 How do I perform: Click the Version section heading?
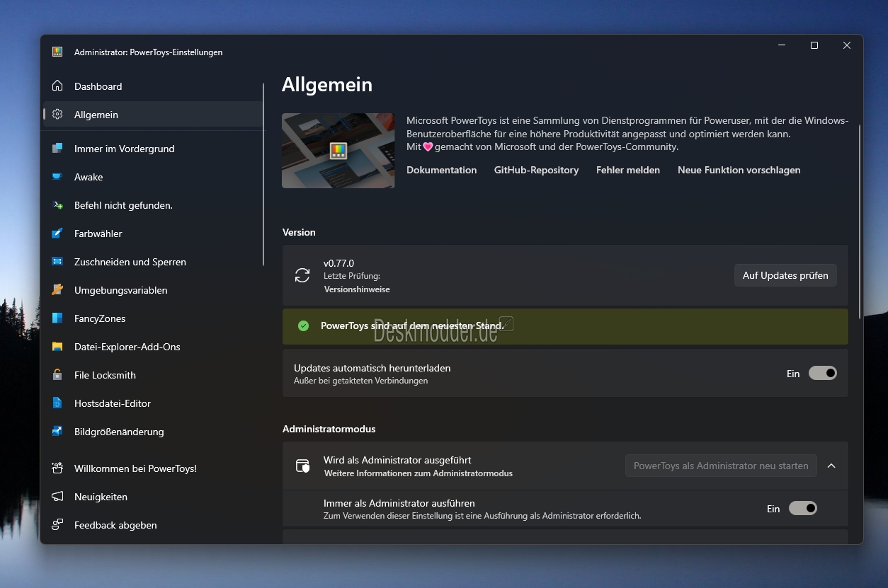(x=299, y=232)
